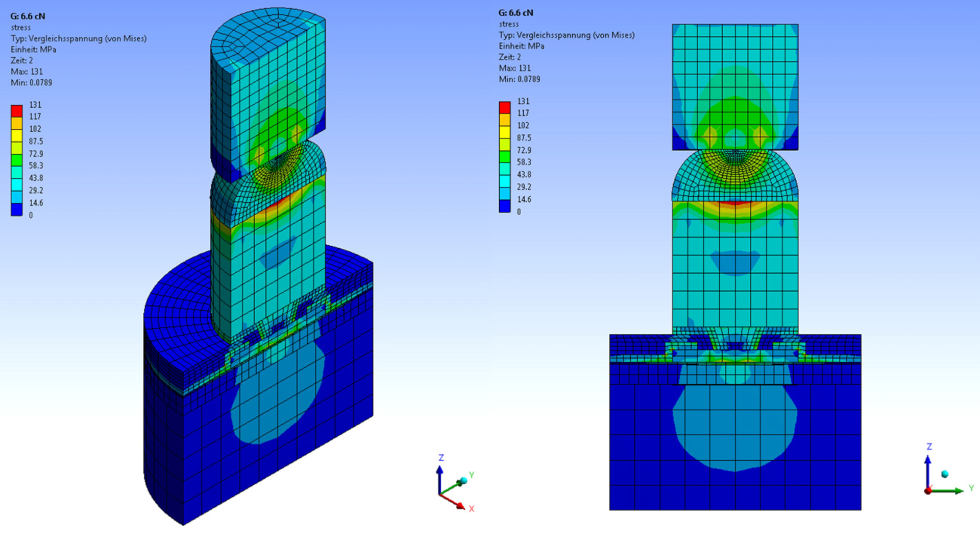Click the isometric view sphere in the right viewport
The image size is (980, 540).
click(x=945, y=474)
